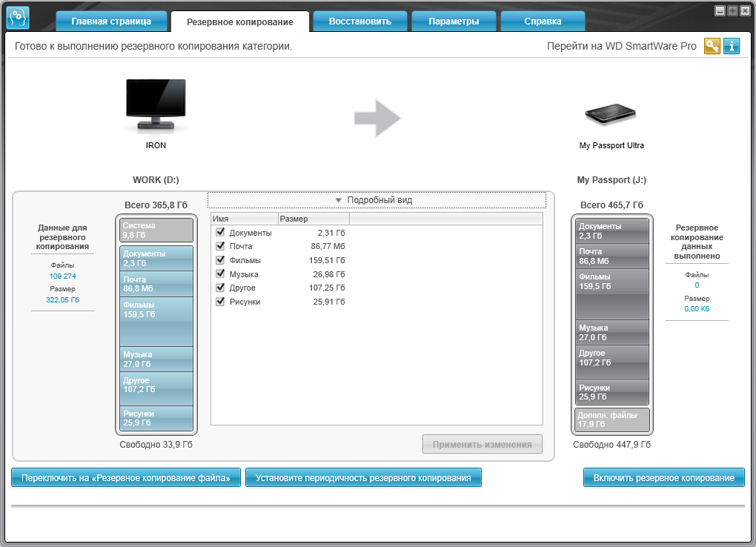Select the blue Другое 107,2 Гб segment

pyautogui.click(x=156, y=388)
